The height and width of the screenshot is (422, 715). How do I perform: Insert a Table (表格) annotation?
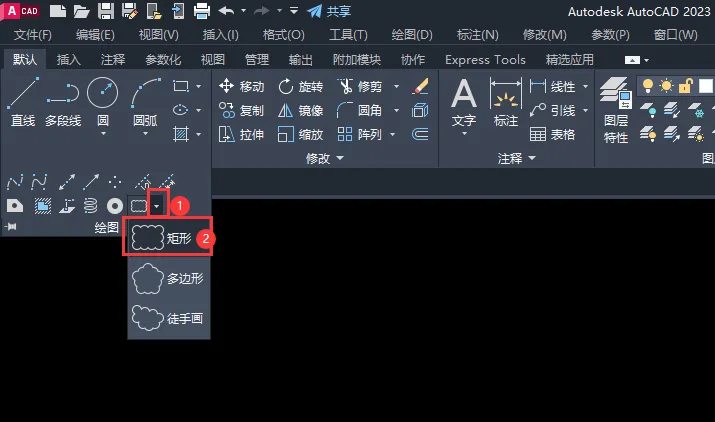552,134
